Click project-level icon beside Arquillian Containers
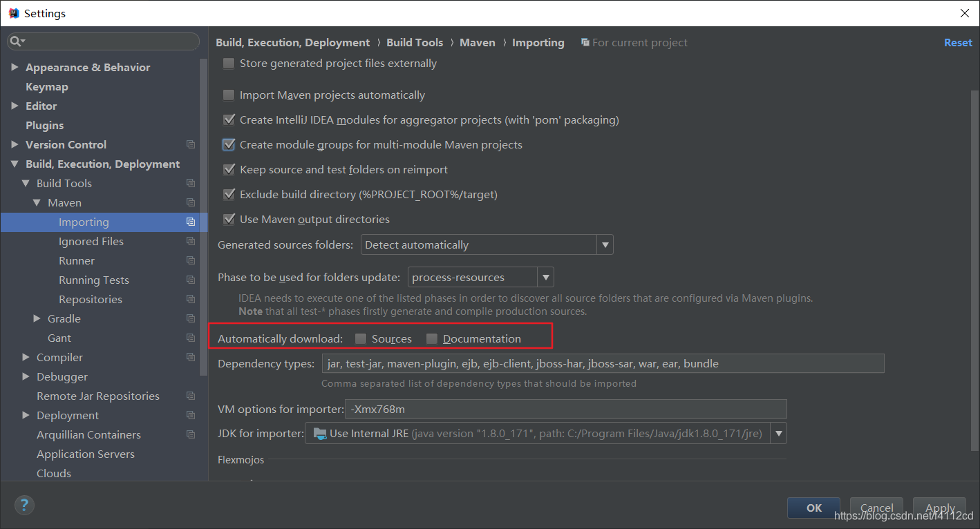The width and height of the screenshot is (980, 529). pos(191,435)
